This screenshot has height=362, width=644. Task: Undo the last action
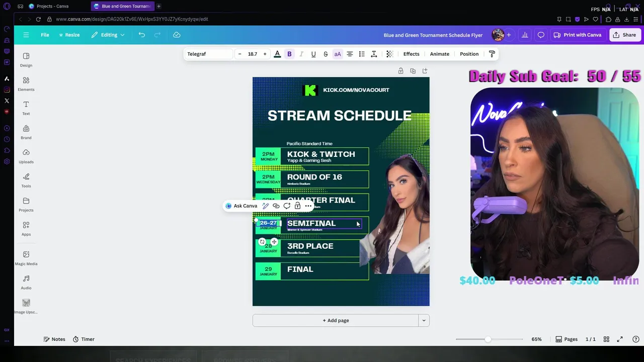pyautogui.click(x=142, y=35)
